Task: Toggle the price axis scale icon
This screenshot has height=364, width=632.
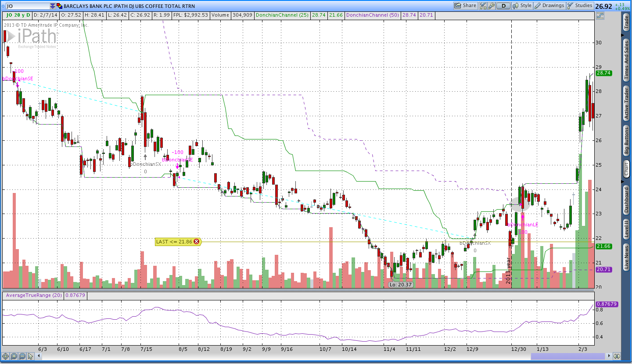Action: point(600,15)
